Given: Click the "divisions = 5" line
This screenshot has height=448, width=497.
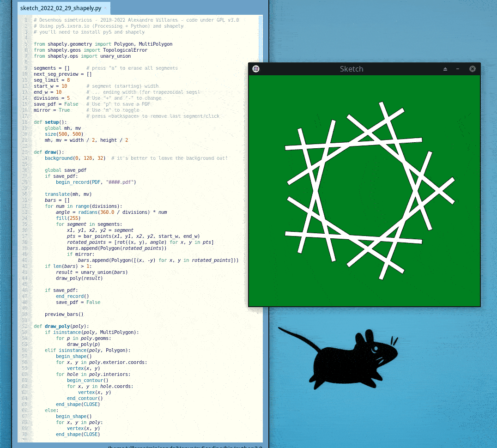Looking at the screenshot, I should 52,98.
